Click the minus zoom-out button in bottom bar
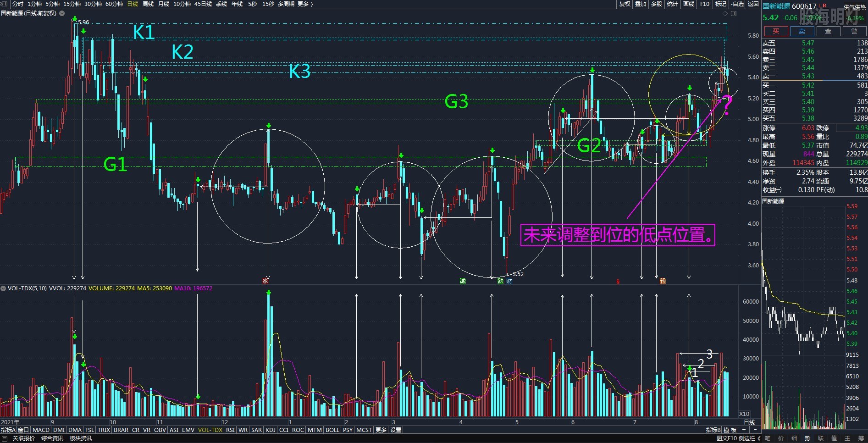The width and height of the screenshot is (868, 443). (x=755, y=430)
